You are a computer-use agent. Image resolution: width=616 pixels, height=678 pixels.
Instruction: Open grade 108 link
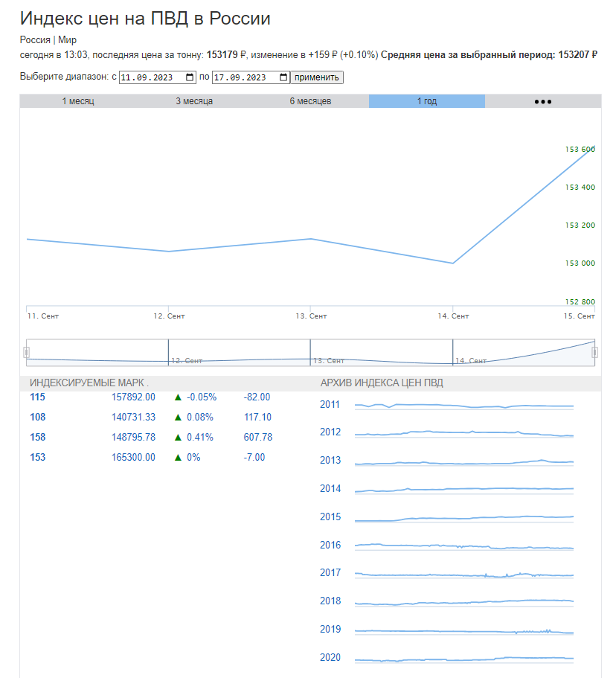[x=38, y=418]
